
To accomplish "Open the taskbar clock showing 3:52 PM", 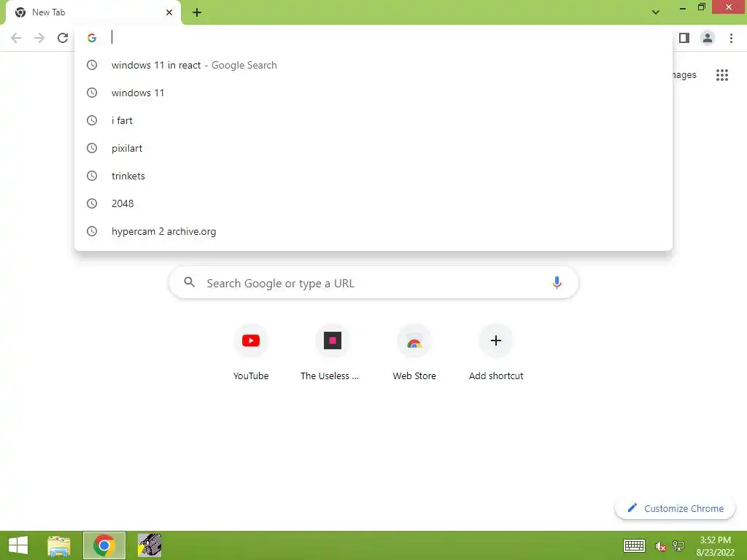I will click(x=715, y=545).
